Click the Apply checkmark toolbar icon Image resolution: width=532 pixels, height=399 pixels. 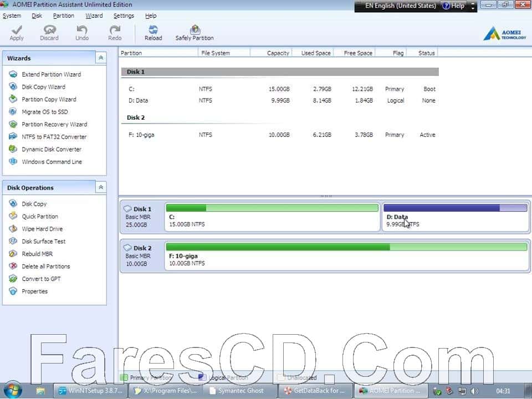[x=17, y=30]
